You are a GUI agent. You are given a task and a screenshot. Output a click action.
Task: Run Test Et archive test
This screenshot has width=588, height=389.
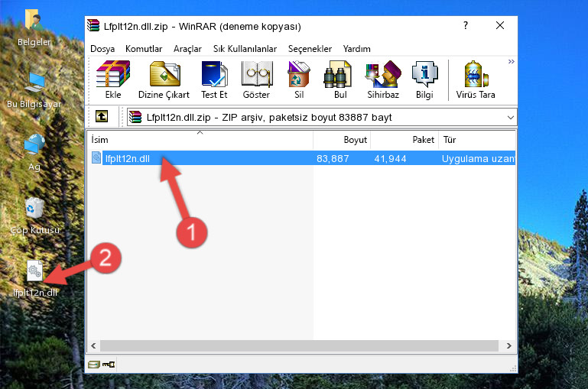tap(214, 79)
